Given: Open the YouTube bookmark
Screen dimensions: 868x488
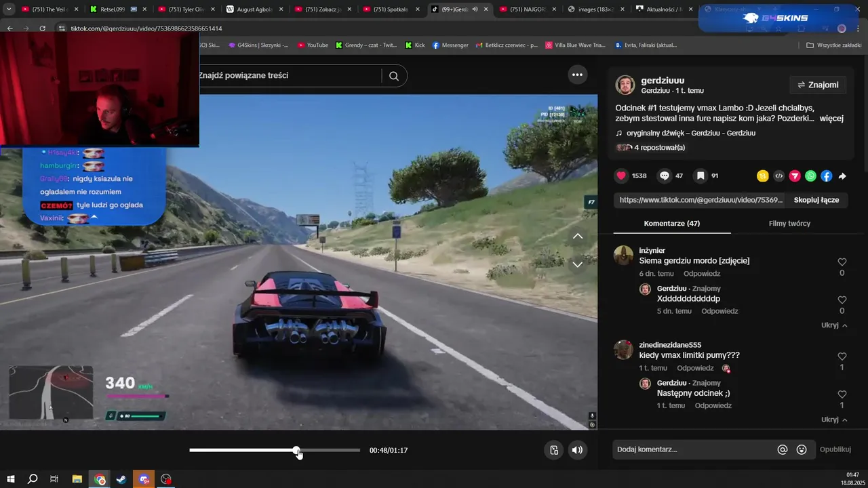Looking at the screenshot, I should click(312, 45).
